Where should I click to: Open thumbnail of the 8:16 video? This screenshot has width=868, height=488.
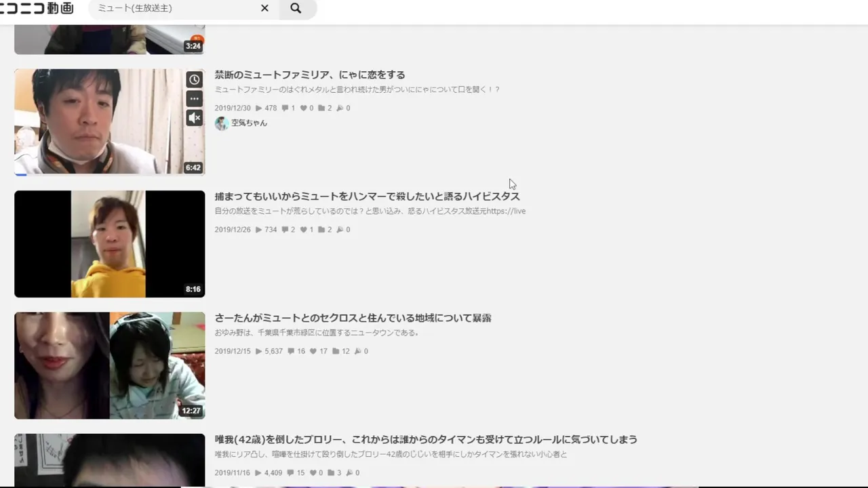tap(109, 244)
